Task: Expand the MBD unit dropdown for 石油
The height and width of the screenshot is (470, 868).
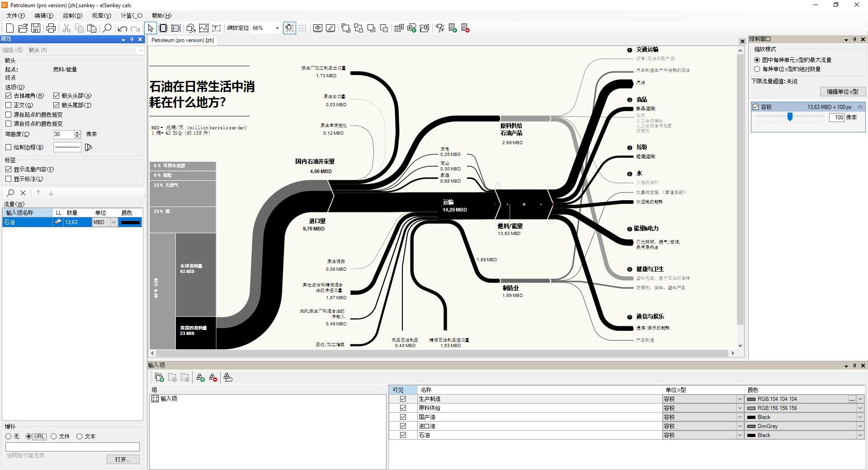Action: [114, 222]
